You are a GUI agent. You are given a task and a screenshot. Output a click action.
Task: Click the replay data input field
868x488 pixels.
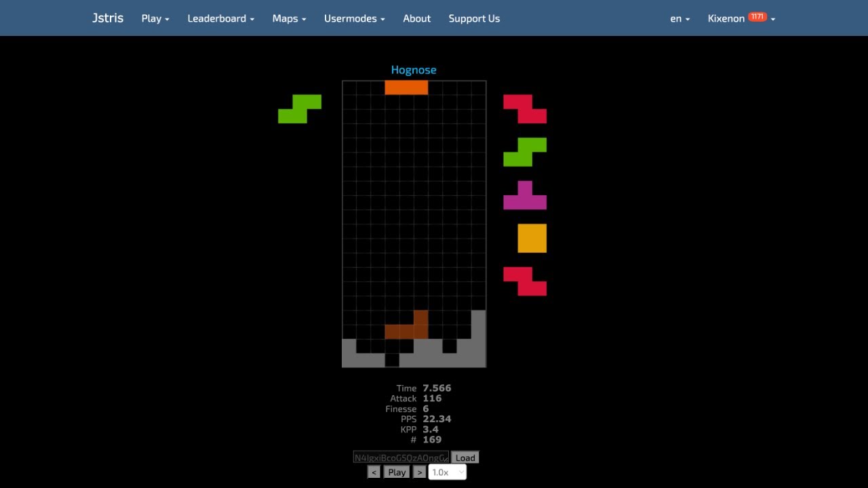coord(401,457)
